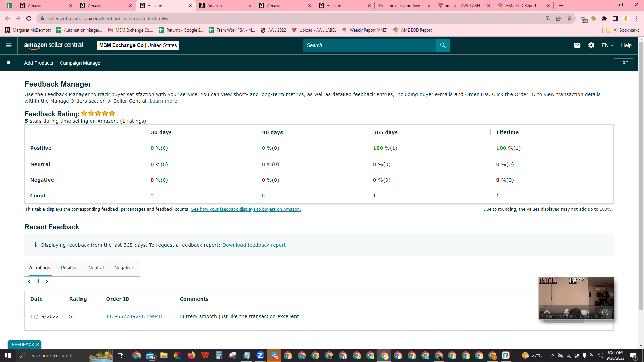Image resolution: width=644 pixels, height=362 pixels.
Task: Switch to the Negative feedback tab
Action: (124, 268)
